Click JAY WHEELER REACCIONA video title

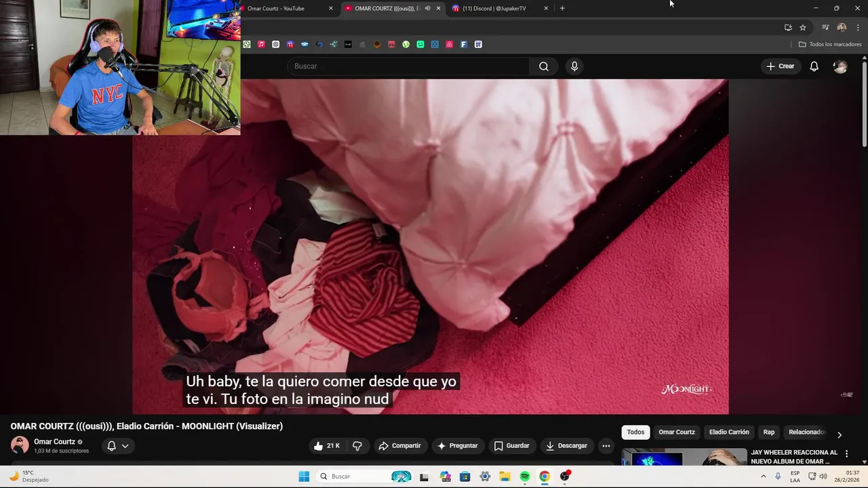click(794, 457)
